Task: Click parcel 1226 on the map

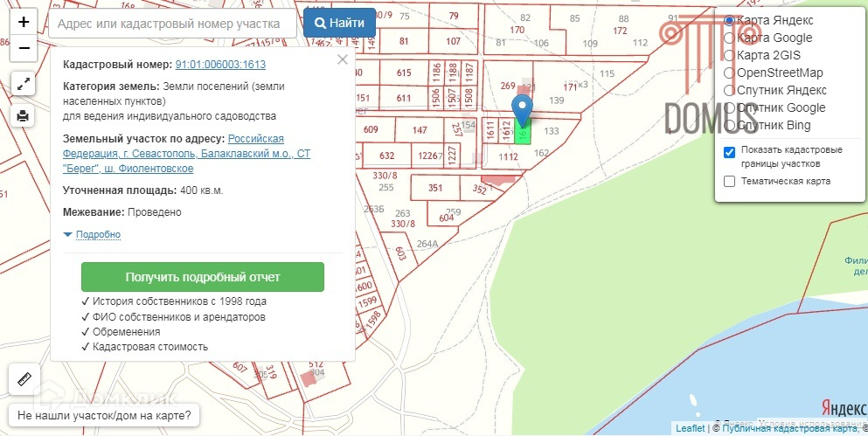Action: pyautogui.click(x=427, y=156)
